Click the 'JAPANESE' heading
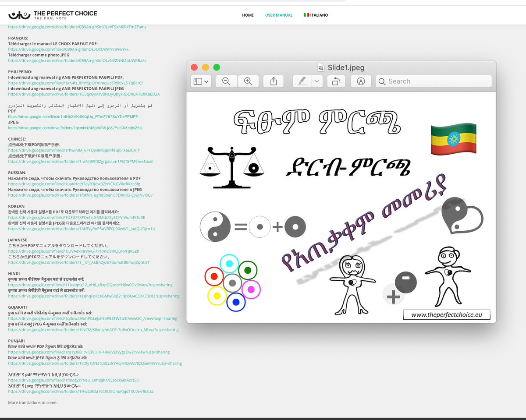Viewport: 526px width, 420px height. (18, 240)
